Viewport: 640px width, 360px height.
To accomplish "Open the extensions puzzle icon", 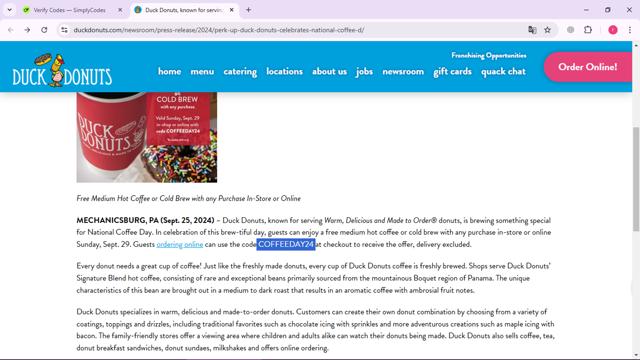I will point(588,30).
